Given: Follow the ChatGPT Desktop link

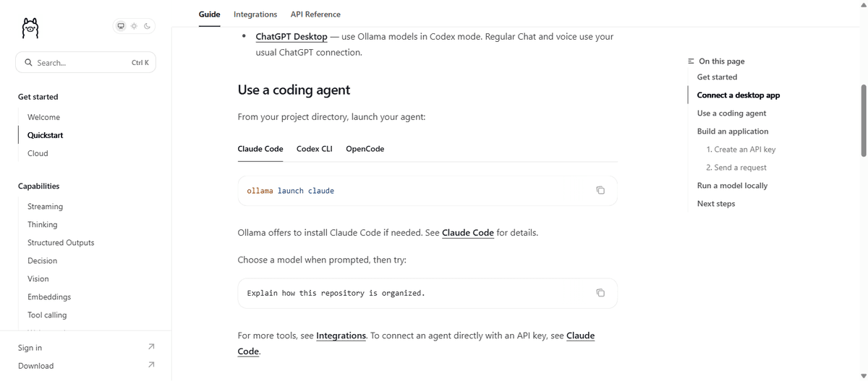Looking at the screenshot, I should click(292, 36).
